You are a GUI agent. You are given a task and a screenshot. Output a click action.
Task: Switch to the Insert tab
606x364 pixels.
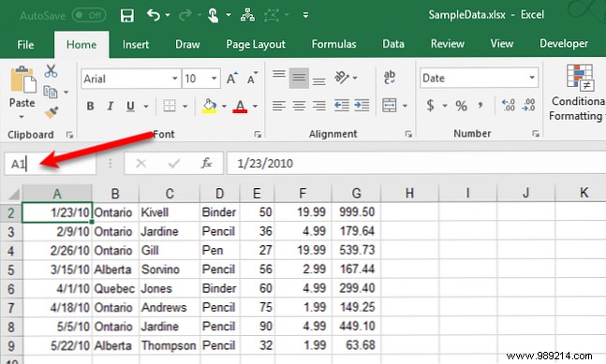tap(136, 45)
